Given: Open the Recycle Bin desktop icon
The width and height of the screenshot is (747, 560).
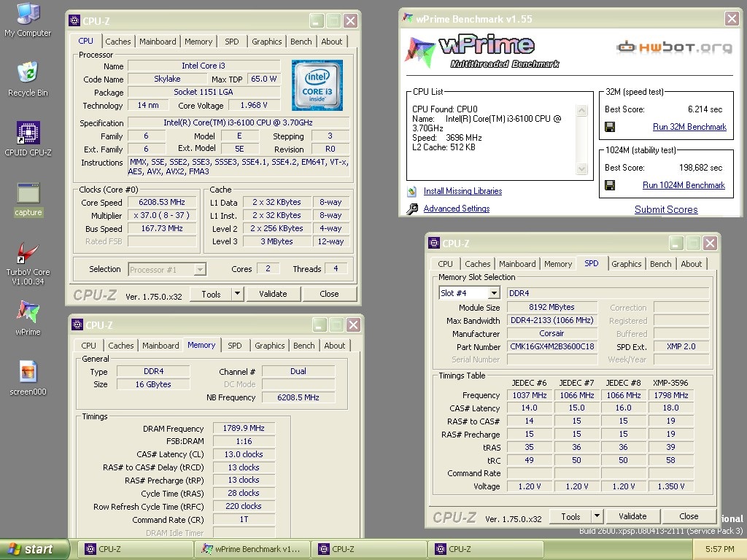Looking at the screenshot, I should pyautogui.click(x=28, y=79).
